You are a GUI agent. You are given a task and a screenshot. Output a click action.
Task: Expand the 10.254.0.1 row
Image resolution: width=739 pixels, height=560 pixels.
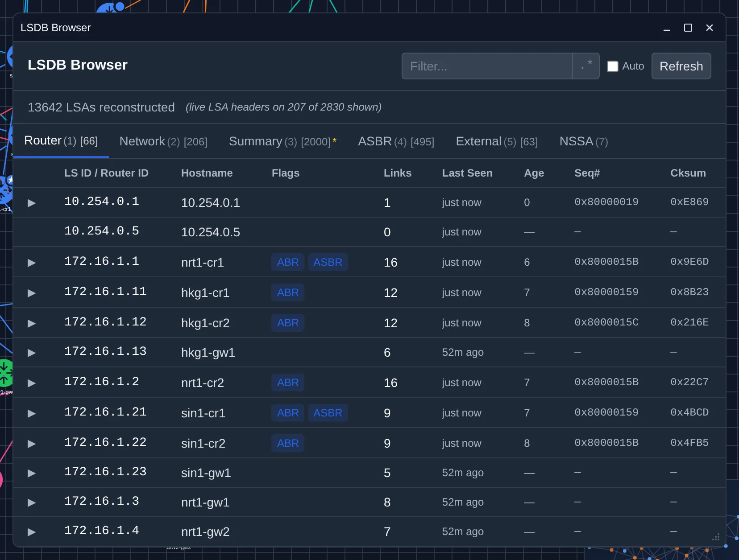click(x=31, y=203)
